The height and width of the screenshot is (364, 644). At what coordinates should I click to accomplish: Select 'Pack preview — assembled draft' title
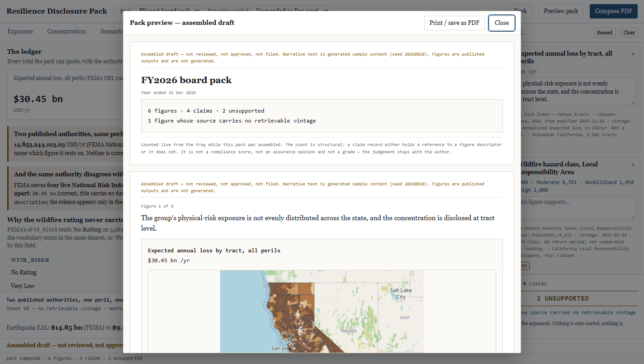point(182,23)
